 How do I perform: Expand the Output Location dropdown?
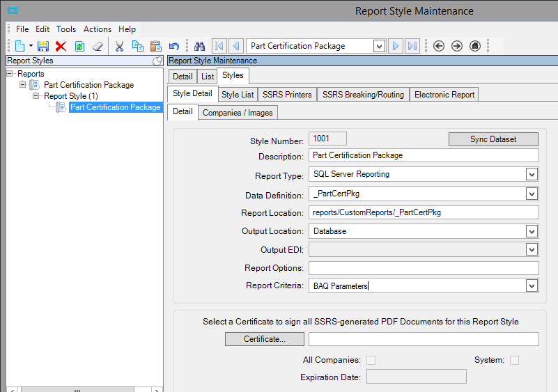(x=532, y=230)
